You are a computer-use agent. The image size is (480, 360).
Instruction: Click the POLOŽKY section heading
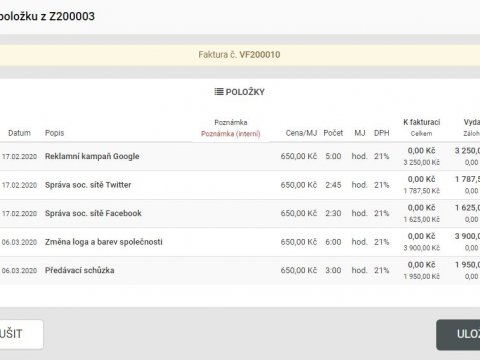(x=245, y=92)
